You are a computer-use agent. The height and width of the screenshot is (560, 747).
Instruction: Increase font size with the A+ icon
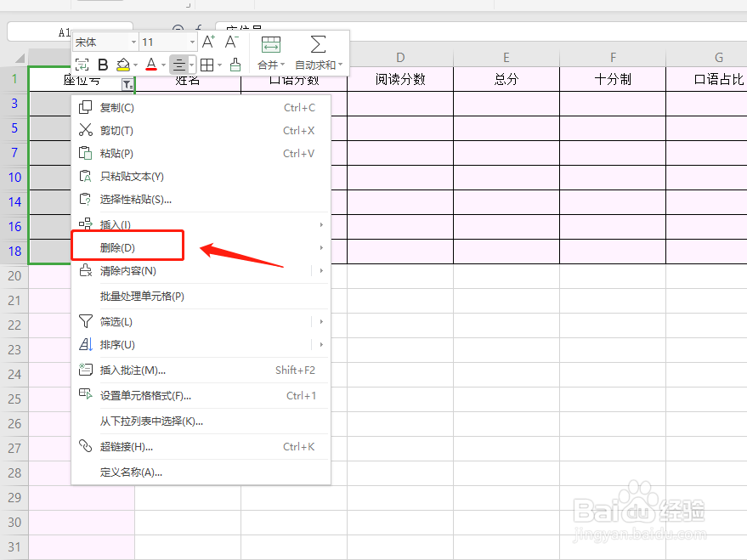pos(207,42)
